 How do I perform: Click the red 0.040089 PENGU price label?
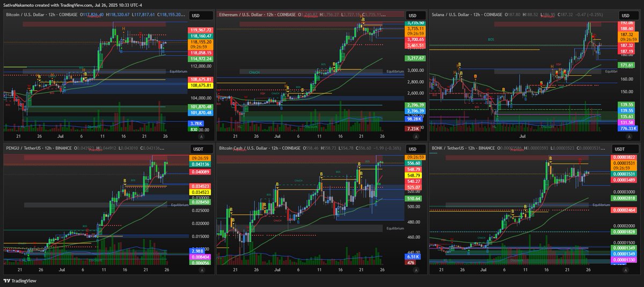(x=200, y=172)
